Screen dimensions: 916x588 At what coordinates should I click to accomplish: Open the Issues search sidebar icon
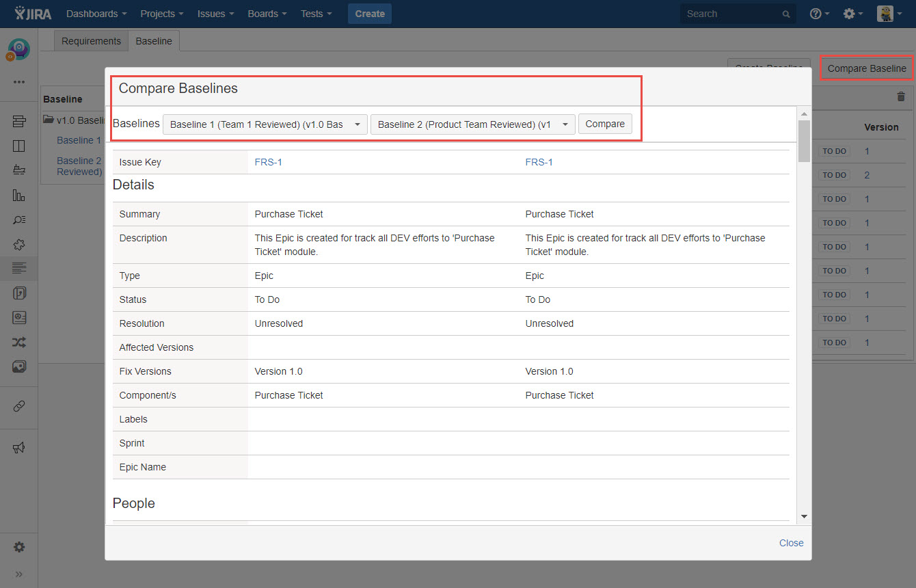19,219
